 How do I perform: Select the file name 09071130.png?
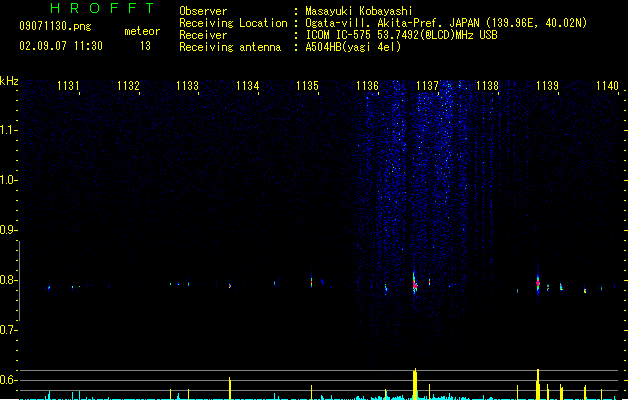point(55,26)
